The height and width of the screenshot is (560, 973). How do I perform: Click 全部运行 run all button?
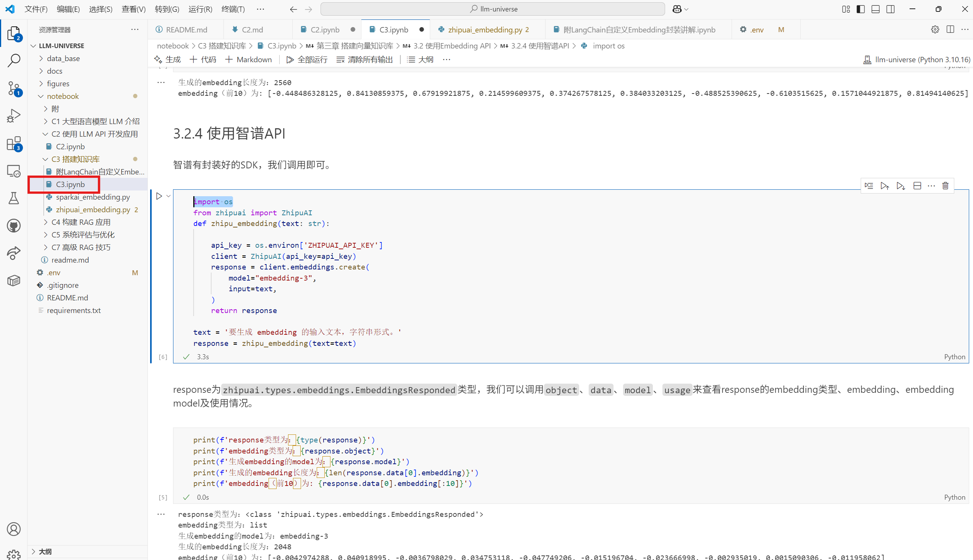pos(307,60)
